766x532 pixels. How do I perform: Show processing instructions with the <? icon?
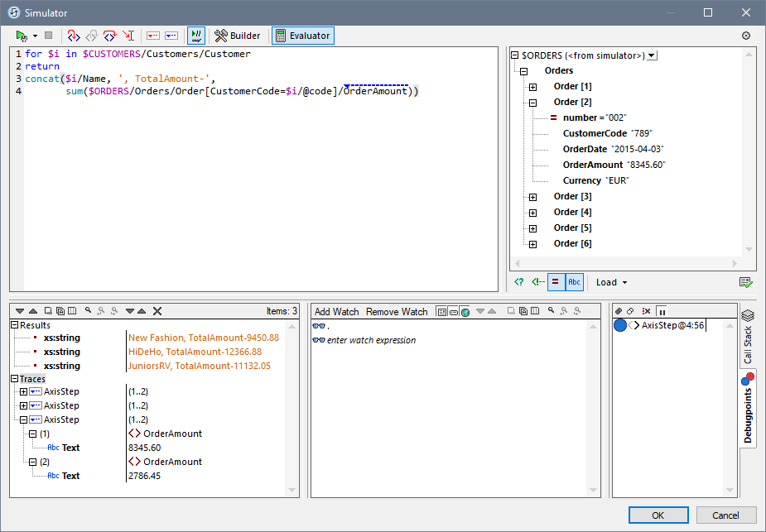click(x=519, y=282)
